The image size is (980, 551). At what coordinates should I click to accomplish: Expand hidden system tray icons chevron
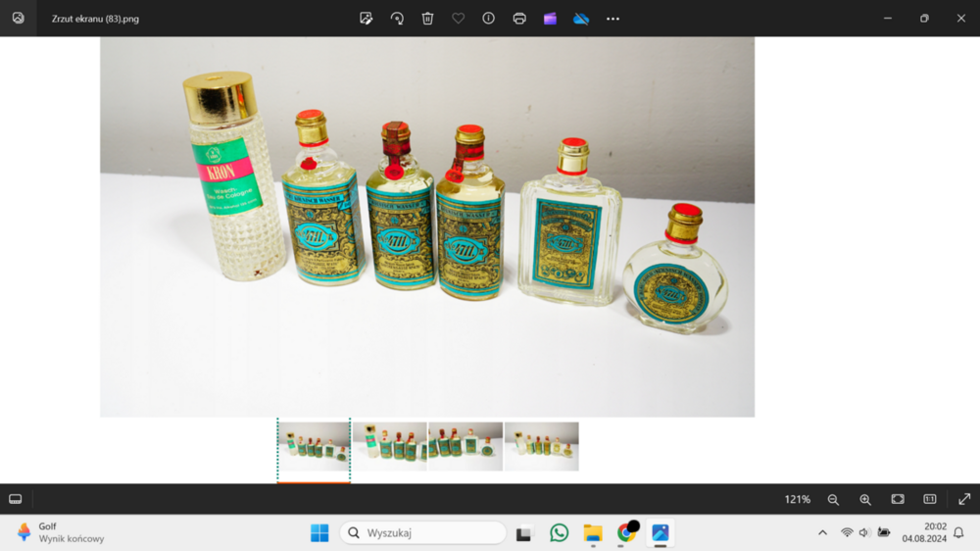[822, 532]
